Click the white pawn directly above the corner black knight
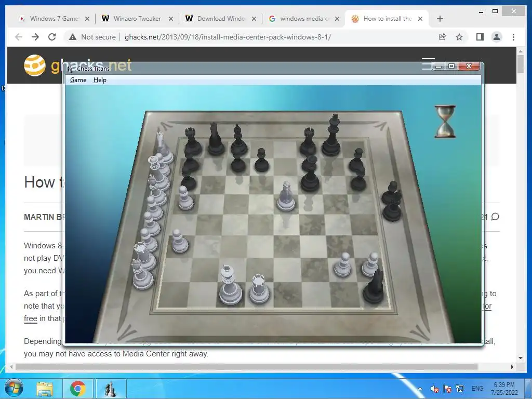This screenshot has width=532, height=399. pos(370,264)
